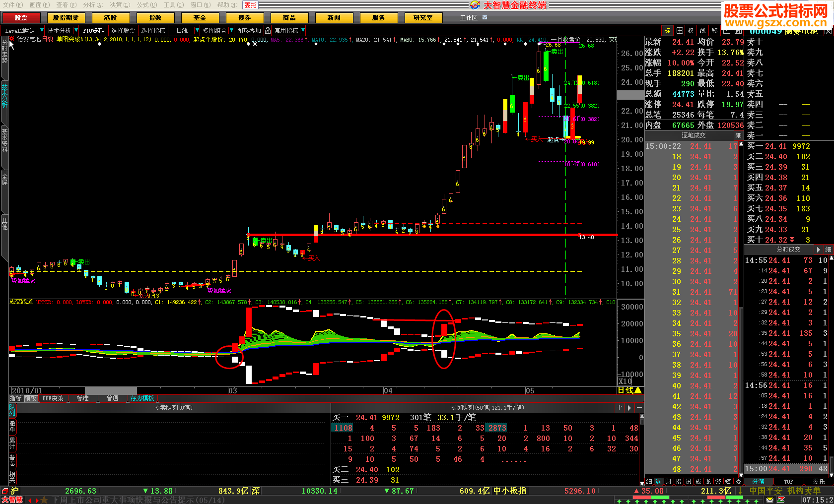This screenshot has height=504, width=834.
Task: Click the play arrow in queue panel header
Action: pyautogui.click(x=629, y=408)
